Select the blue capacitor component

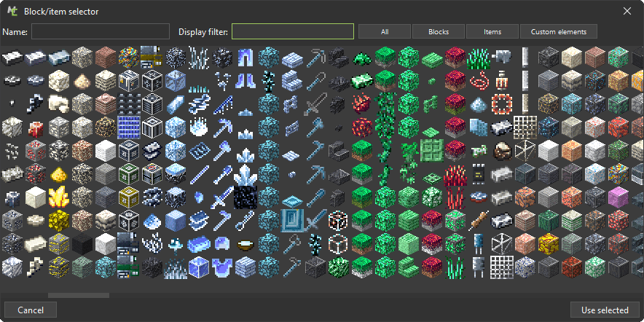pyautogui.click(x=478, y=244)
